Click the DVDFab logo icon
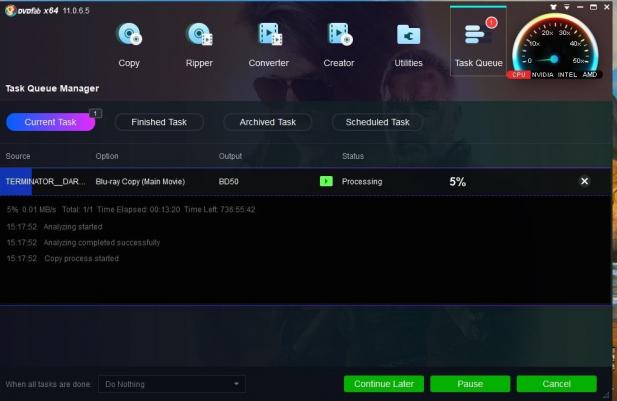This screenshot has height=401, width=617. pyautogui.click(x=11, y=10)
